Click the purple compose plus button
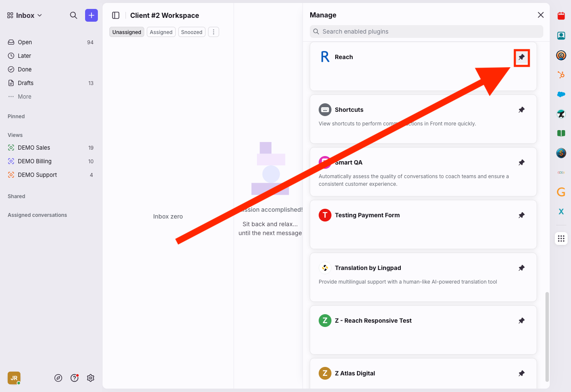Screen dimensions: 571x392 point(91,15)
